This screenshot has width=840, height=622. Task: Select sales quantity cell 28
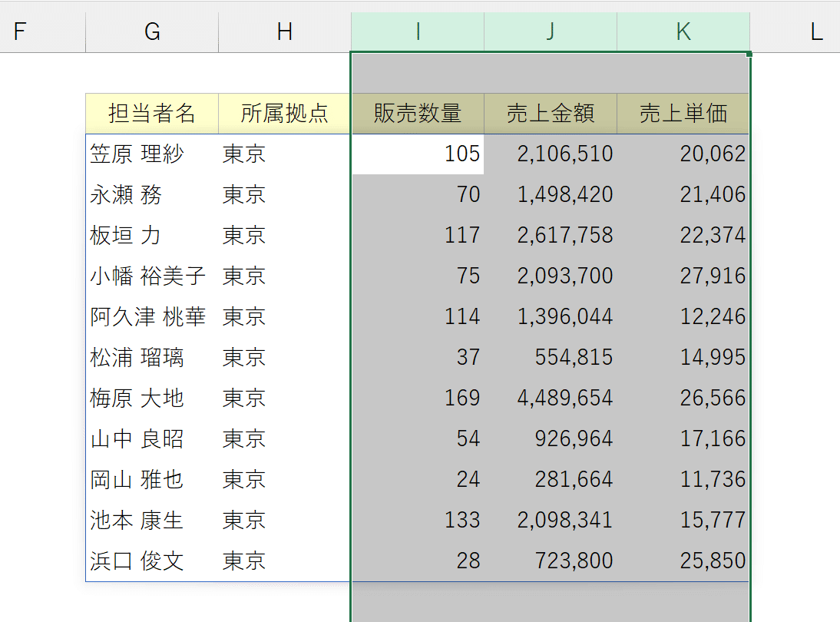(x=418, y=561)
